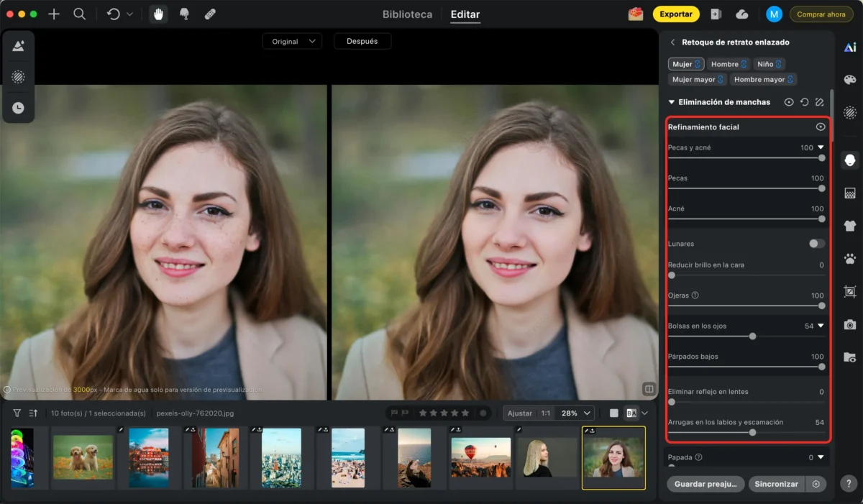Select the hot air balloons thumbnail

tap(480, 457)
